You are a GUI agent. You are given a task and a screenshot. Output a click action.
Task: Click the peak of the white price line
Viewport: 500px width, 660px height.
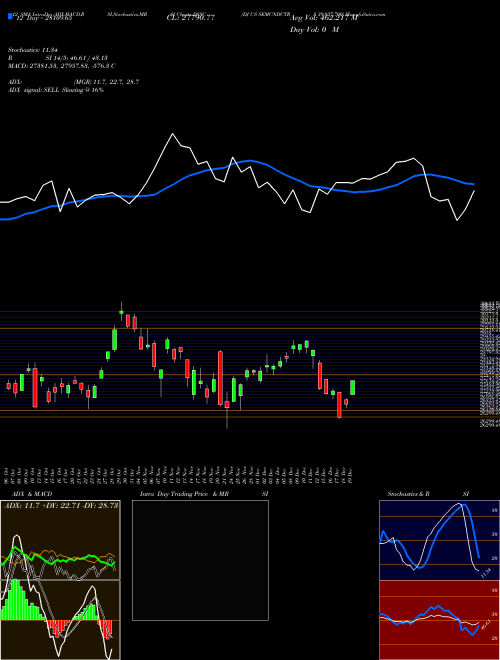pyautogui.click(x=172, y=134)
